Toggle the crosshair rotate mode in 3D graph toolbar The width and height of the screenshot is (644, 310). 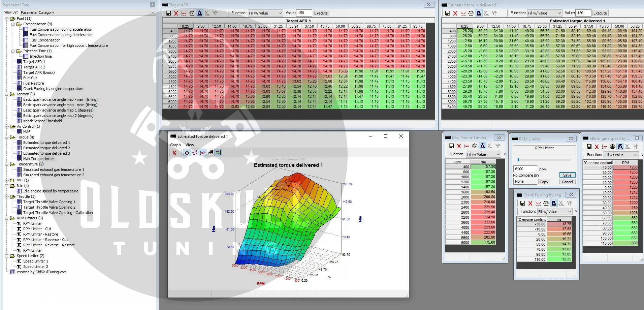point(187,153)
